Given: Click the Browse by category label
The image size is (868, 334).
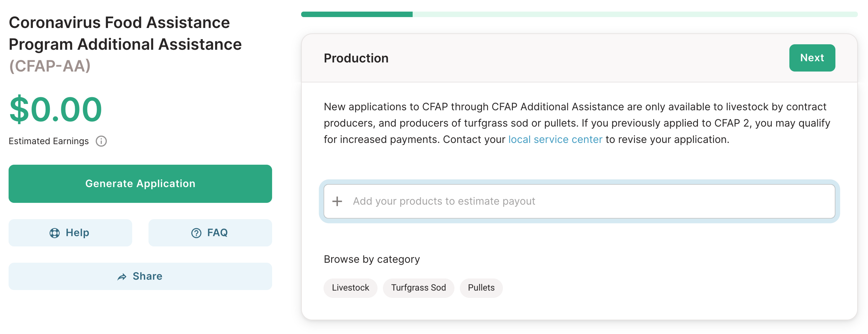Looking at the screenshot, I should pyautogui.click(x=371, y=259).
